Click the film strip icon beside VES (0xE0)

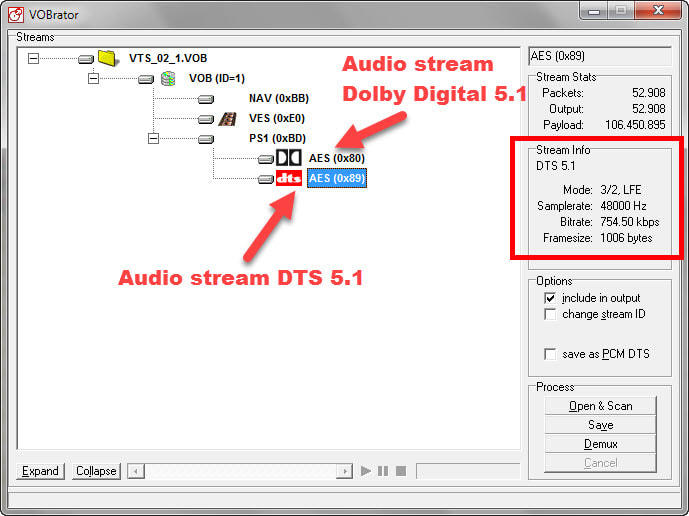[227, 118]
